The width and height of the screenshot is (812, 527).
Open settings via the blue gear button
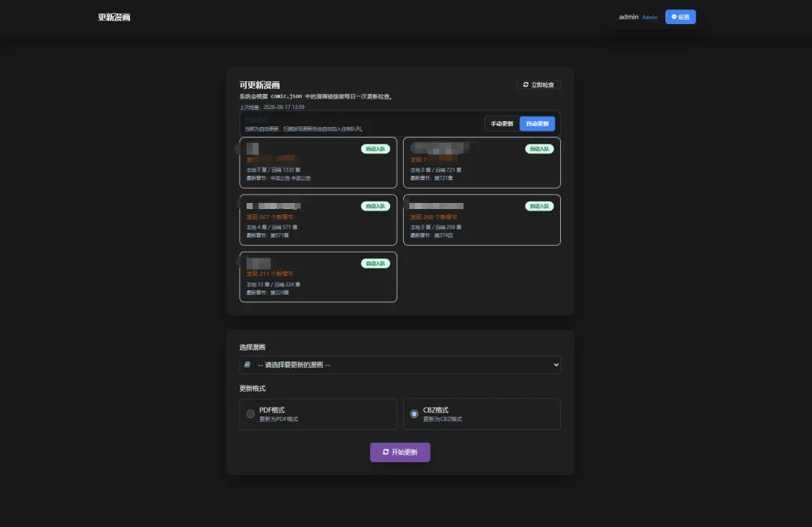click(x=680, y=17)
